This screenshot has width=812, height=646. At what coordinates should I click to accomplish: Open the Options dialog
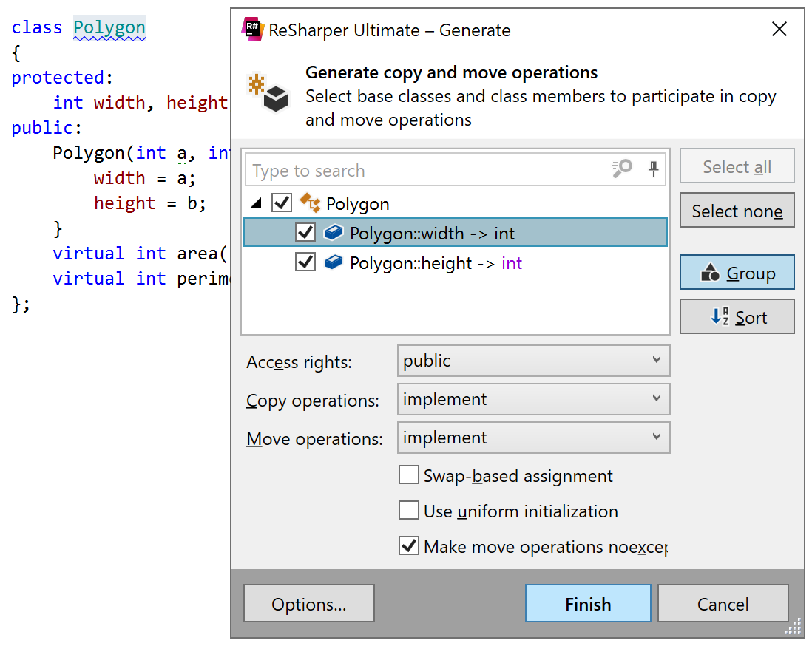tap(308, 603)
